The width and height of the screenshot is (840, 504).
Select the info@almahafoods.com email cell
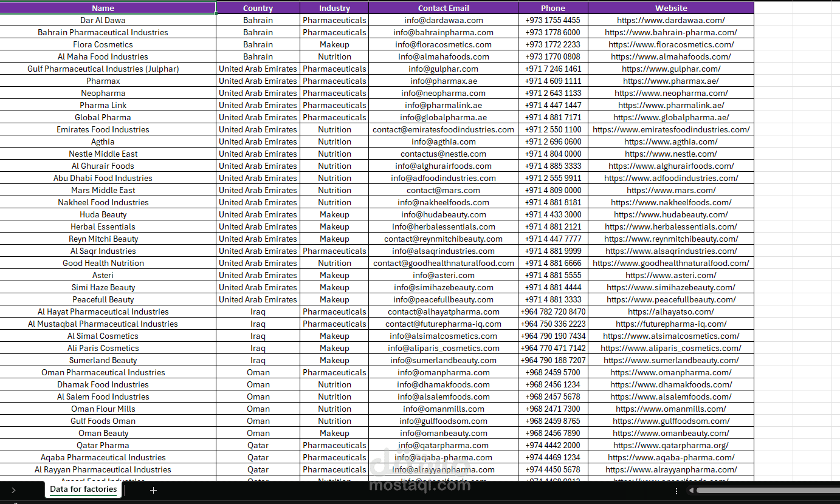click(443, 56)
